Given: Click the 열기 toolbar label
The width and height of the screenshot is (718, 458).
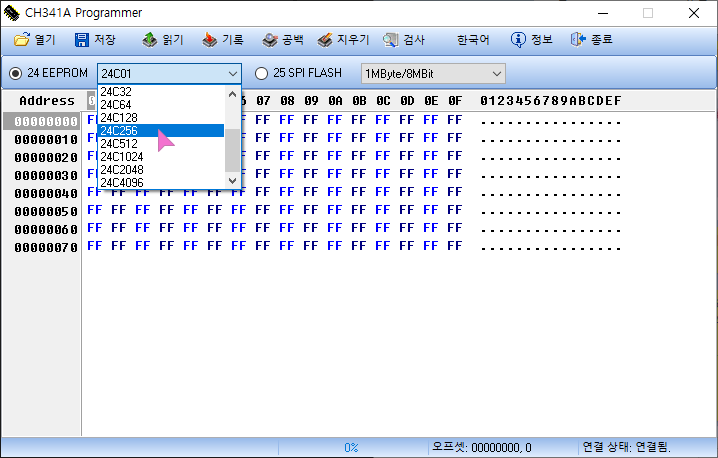Looking at the screenshot, I should (45, 40).
